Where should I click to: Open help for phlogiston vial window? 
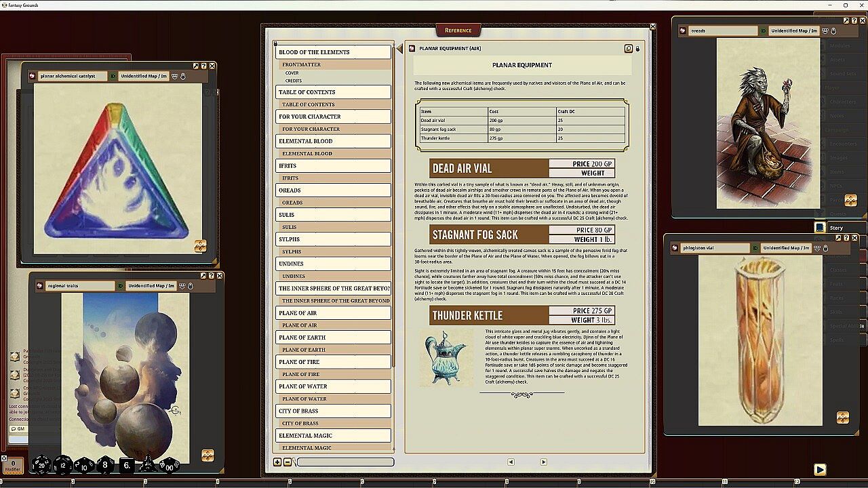pos(846,238)
